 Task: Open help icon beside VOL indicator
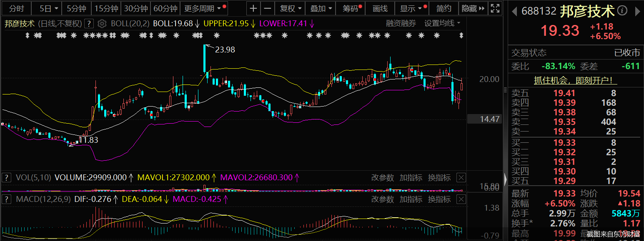click(x=6, y=178)
